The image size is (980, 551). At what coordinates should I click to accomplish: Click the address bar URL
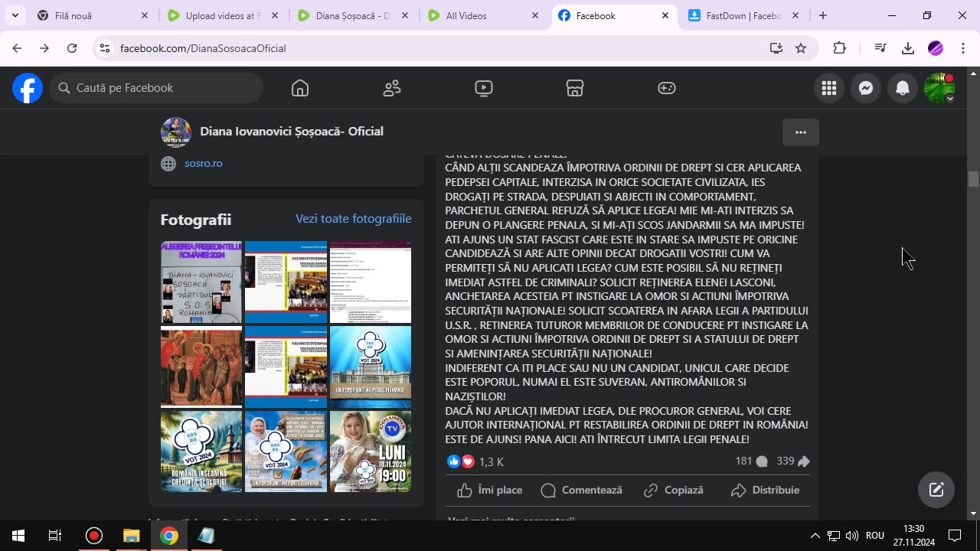coord(203,48)
